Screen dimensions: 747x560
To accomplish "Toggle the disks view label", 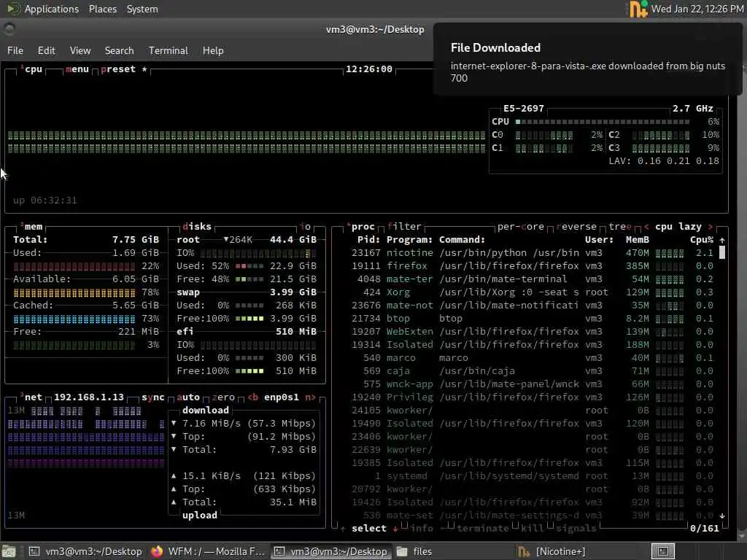I will pos(197,227).
